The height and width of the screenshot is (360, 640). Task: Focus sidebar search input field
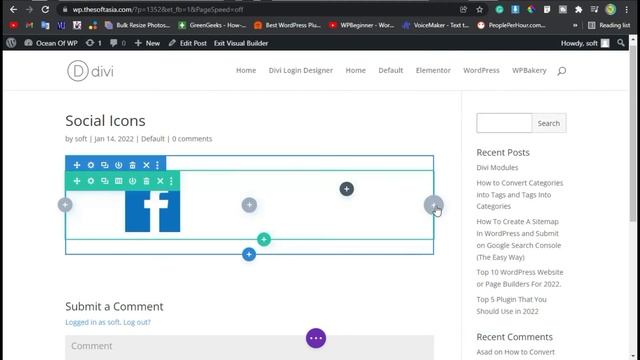[x=504, y=123]
